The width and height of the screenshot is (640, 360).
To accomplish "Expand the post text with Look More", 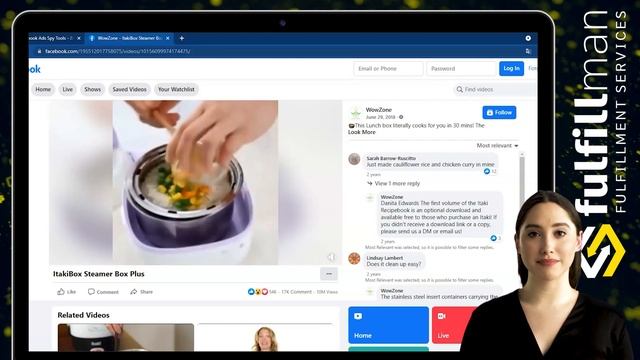I will click(362, 132).
